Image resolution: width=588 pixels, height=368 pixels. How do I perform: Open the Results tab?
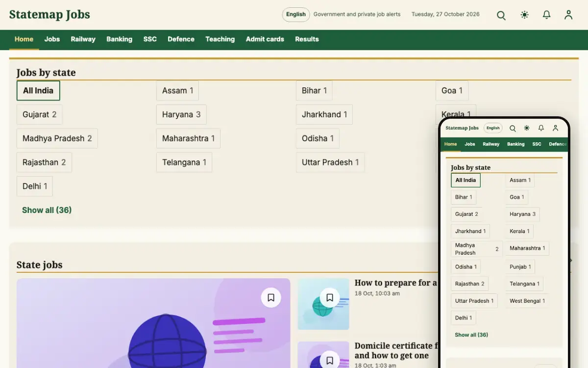[307, 39]
